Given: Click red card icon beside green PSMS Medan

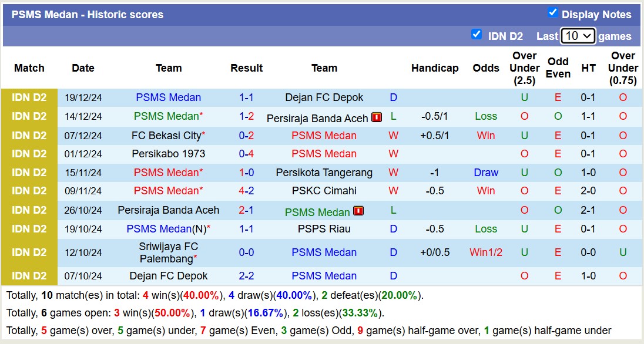Looking at the screenshot, I should [358, 211].
